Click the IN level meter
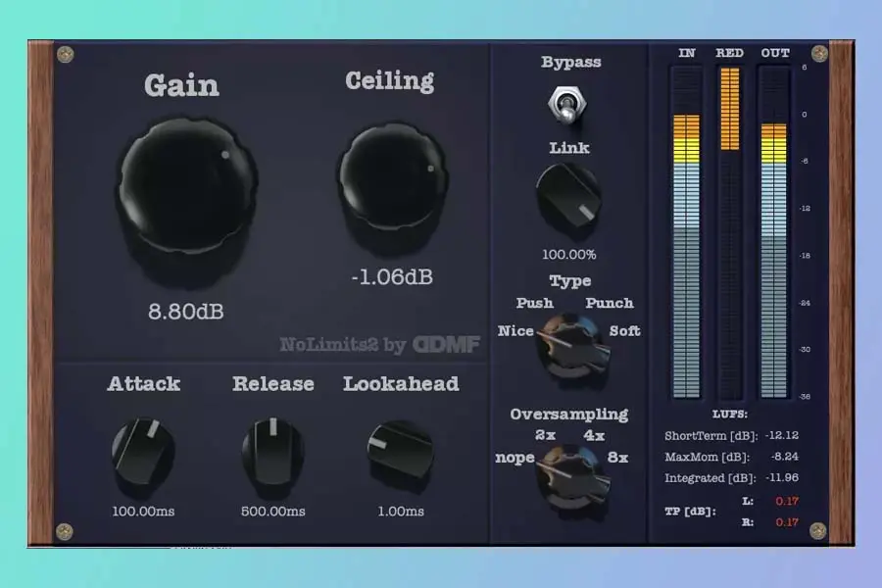This screenshot has height=588, width=882. click(x=686, y=232)
